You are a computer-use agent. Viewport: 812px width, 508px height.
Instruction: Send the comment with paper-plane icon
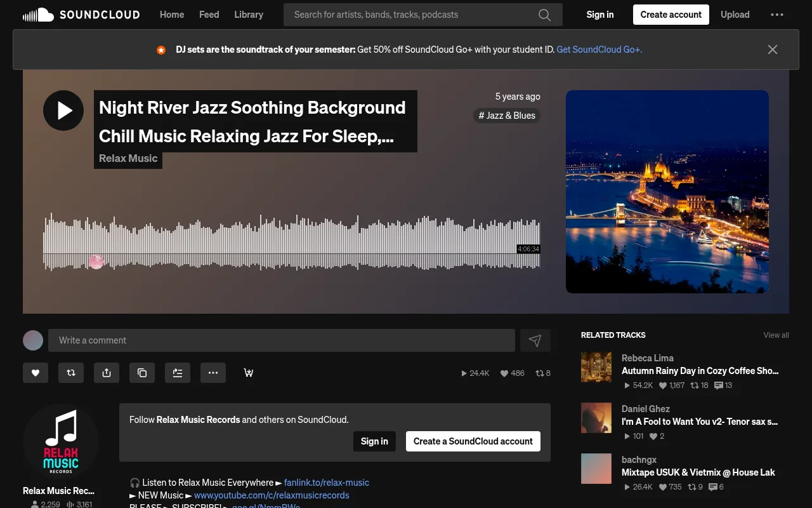(x=535, y=340)
